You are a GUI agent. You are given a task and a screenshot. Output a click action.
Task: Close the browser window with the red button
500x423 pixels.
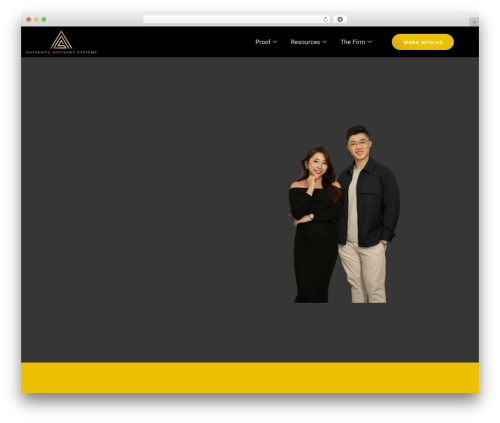[x=29, y=19]
